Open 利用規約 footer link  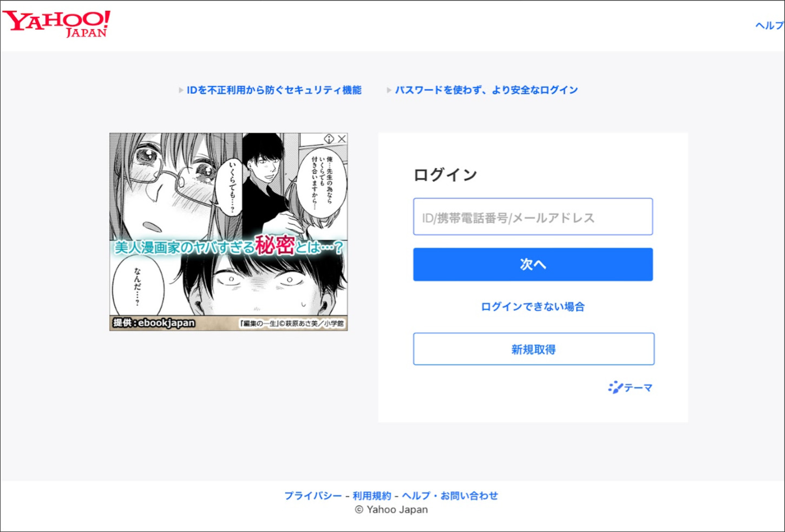click(x=372, y=496)
